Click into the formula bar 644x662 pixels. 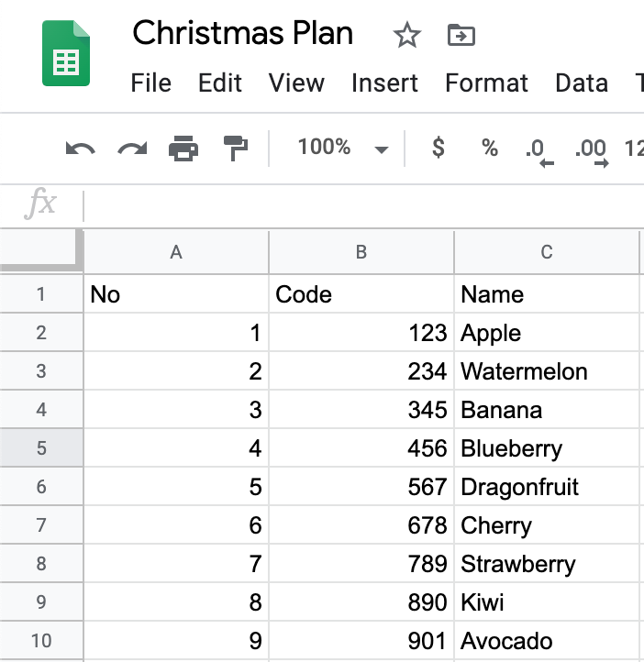point(363,205)
